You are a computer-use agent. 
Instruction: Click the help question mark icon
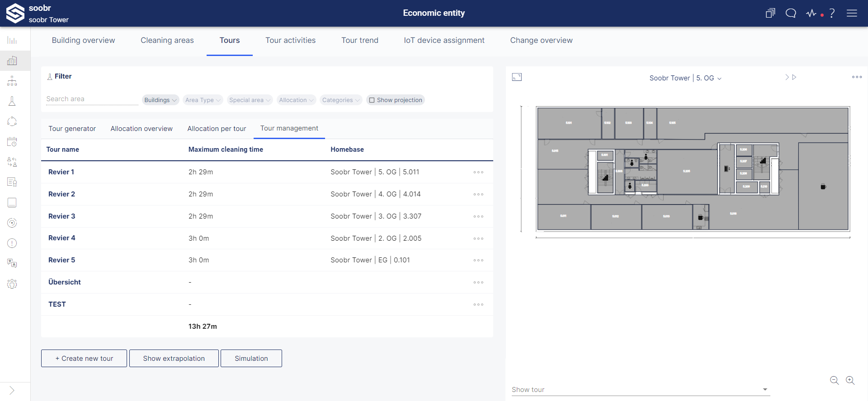(832, 13)
